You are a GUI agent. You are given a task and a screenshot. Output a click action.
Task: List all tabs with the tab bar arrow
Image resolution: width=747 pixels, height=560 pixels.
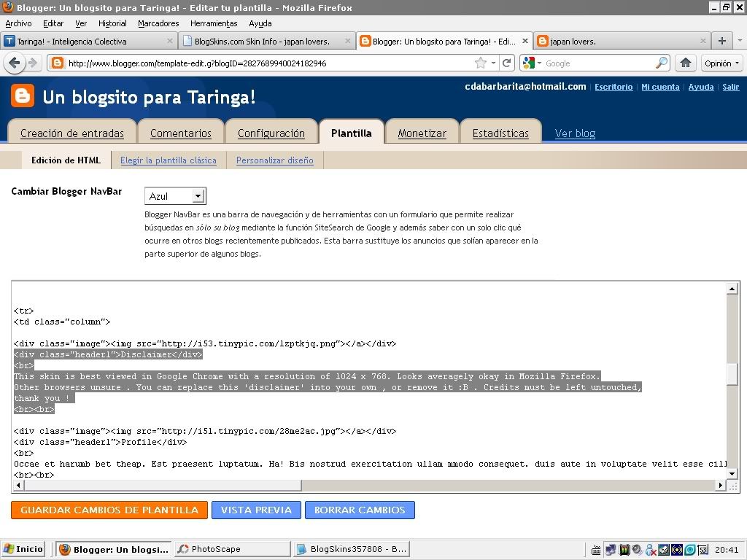[x=740, y=41]
